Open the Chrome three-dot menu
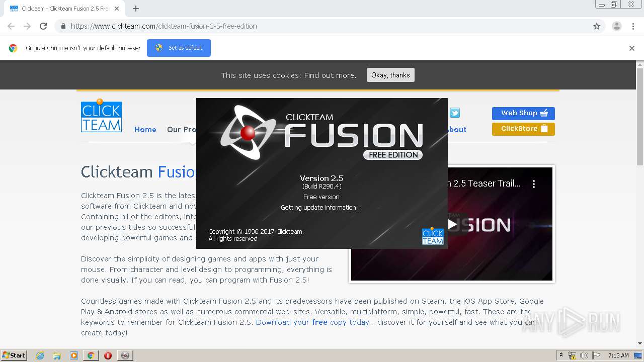The image size is (644, 362). [x=633, y=26]
